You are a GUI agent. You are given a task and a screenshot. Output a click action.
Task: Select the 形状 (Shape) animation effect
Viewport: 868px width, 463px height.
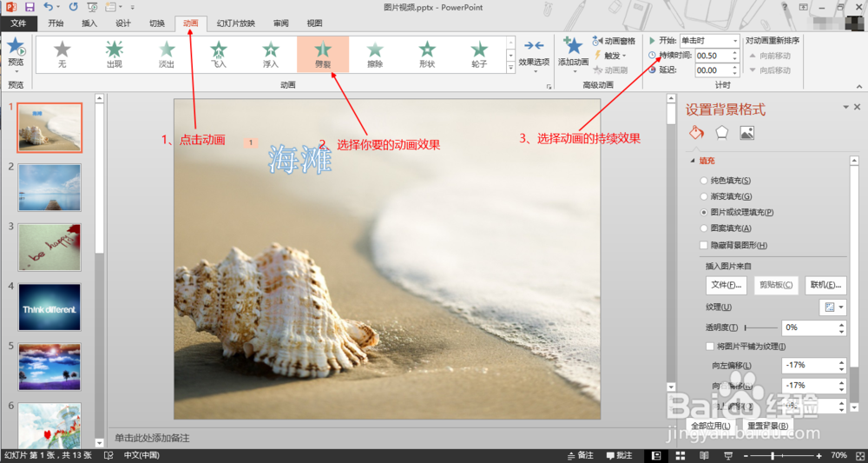click(427, 54)
